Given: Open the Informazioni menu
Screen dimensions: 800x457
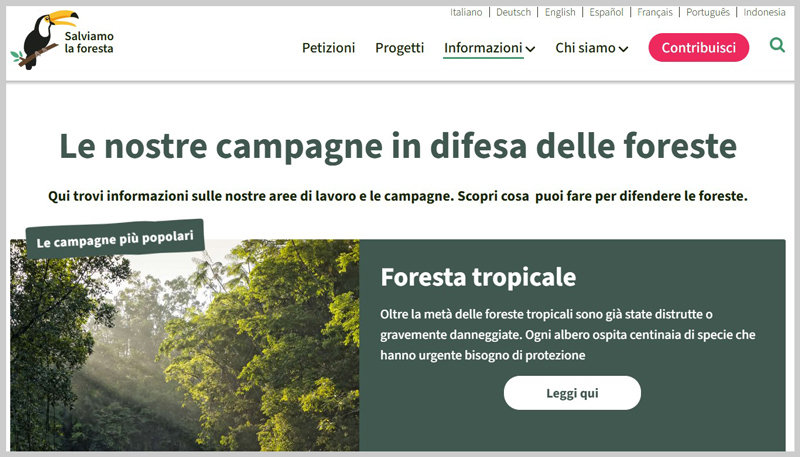Looking at the screenshot, I should (x=483, y=48).
